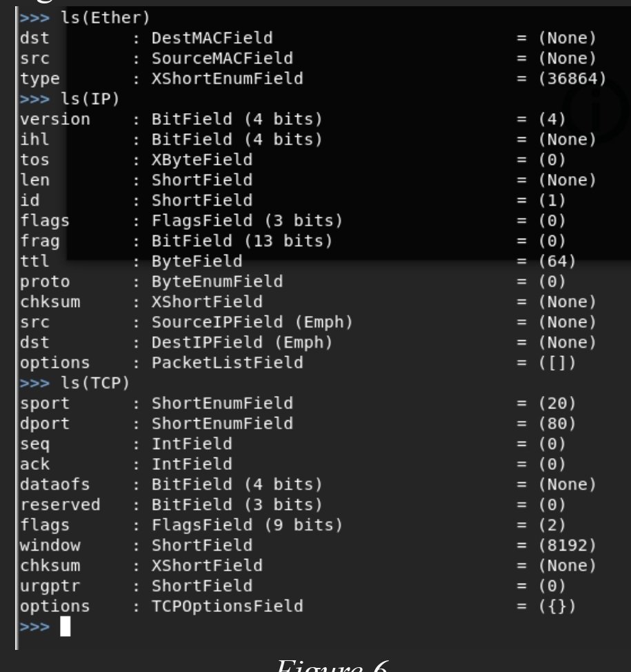
Task: Click the default value 36864 for type
Action: click(x=572, y=79)
